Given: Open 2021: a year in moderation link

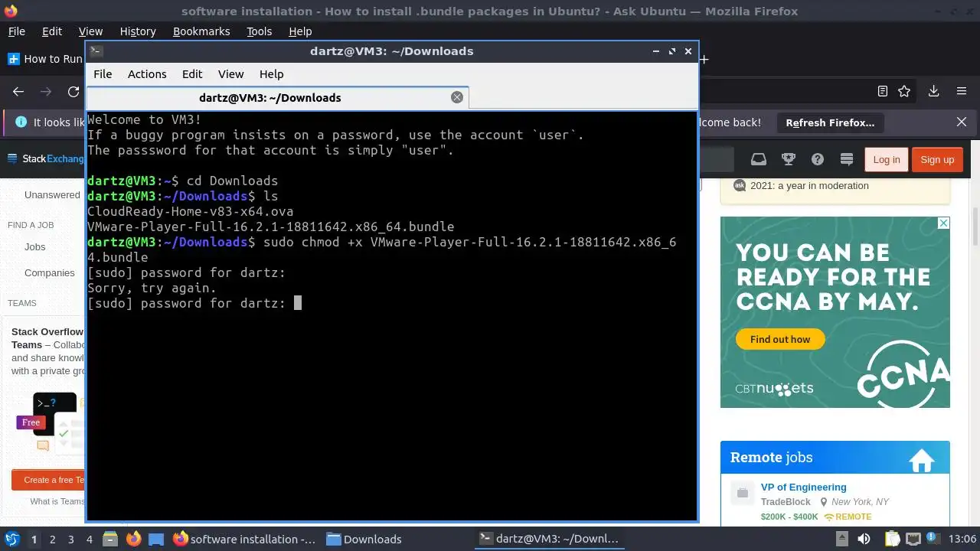Looking at the screenshot, I should click(809, 185).
